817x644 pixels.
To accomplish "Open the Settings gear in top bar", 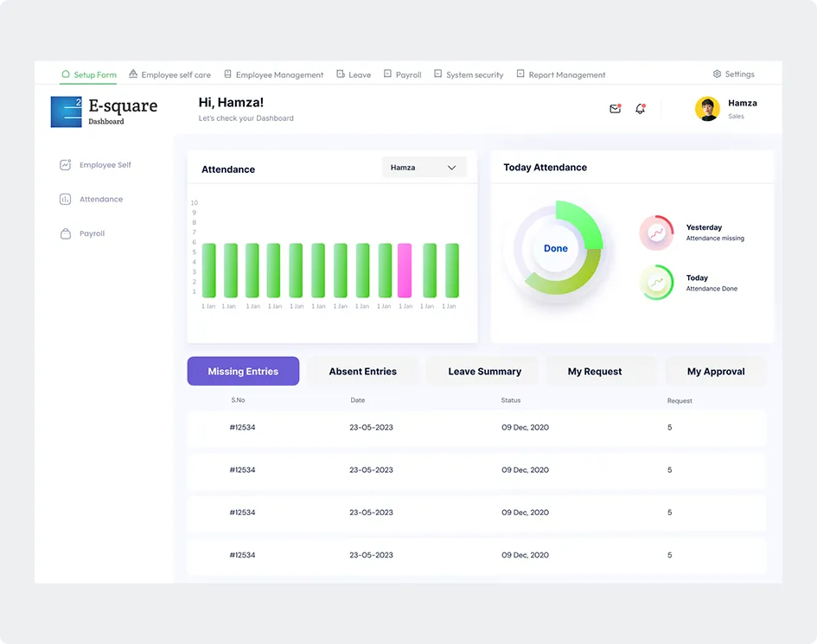I will 717,74.
